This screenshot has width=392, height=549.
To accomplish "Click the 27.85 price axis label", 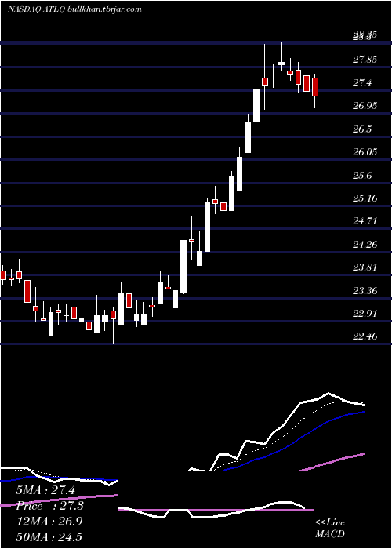I will [x=365, y=60].
